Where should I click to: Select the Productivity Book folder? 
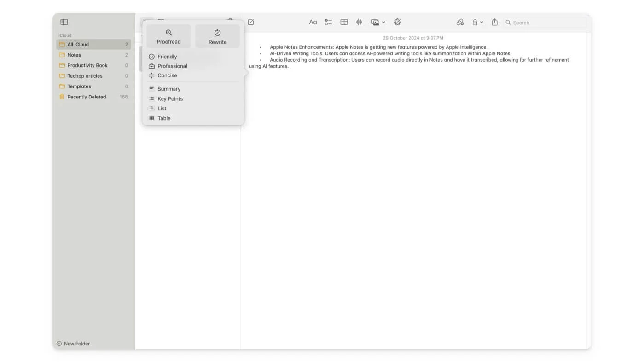87,65
